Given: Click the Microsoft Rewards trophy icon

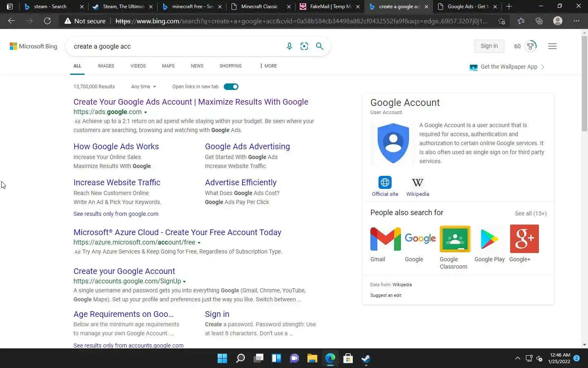Looking at the screenshot, I should pyautogui.click(x=530, y=46).
